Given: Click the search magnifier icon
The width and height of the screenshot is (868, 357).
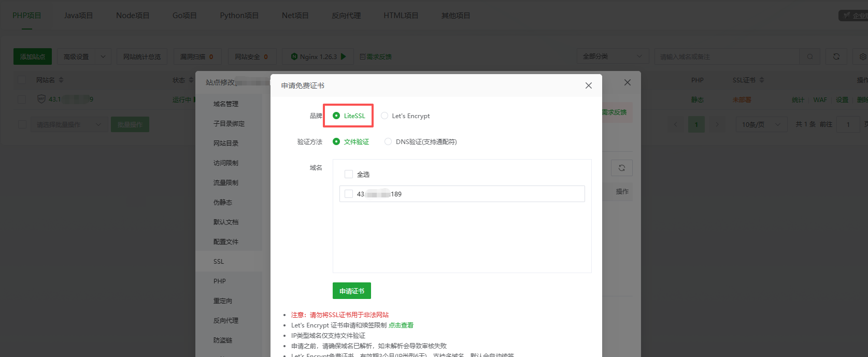Looking at the screenshot, I should tap(809, 56).
